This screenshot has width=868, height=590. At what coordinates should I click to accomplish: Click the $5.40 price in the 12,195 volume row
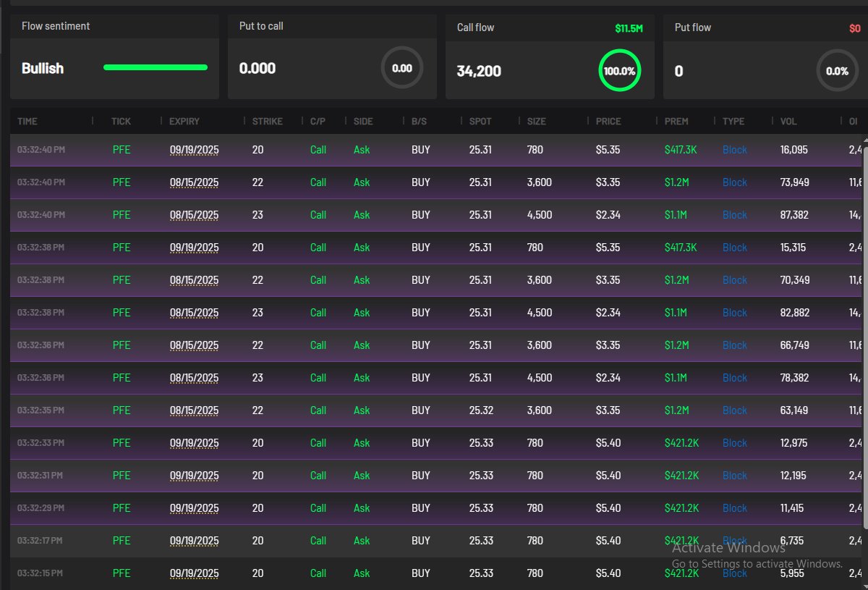click(608, 476)
